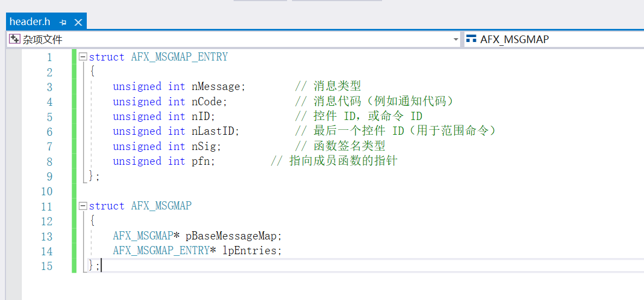Click line number 1 in the gutter

click(x=50, y=57)
